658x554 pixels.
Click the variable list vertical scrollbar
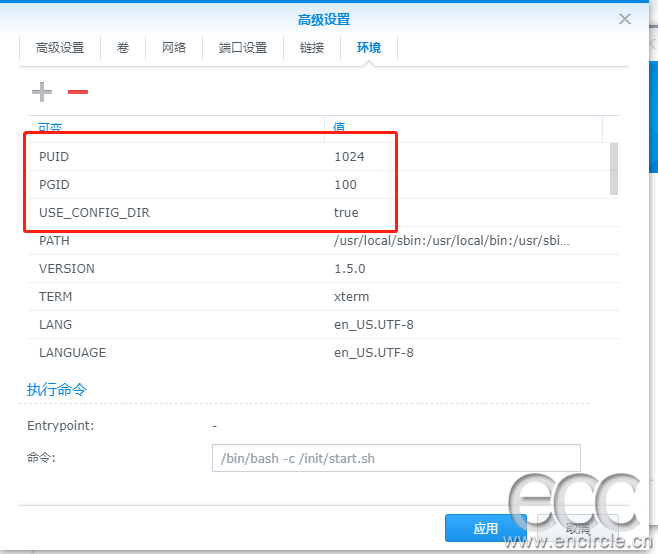coord(613,169)
